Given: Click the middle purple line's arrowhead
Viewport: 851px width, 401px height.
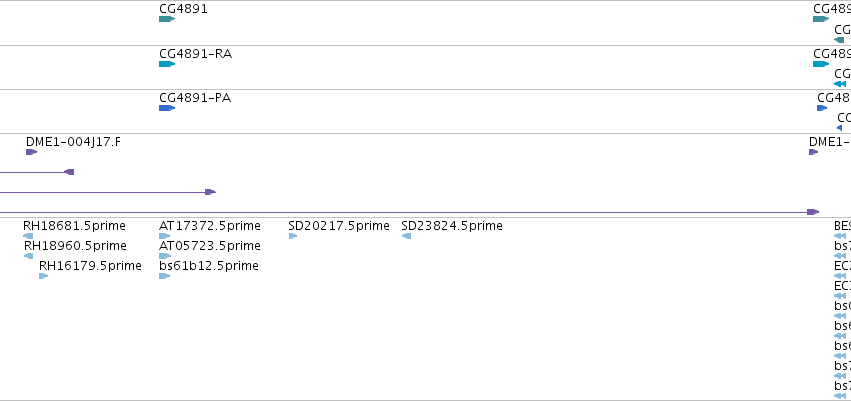Looking at the screenshot, I should point(210,192).
